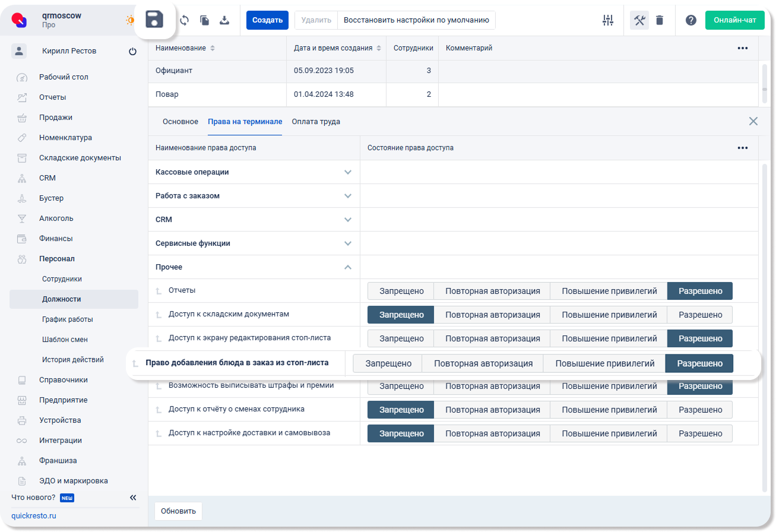The image size is (776, 532).
Task: Switch to the Основное tab
Action: tap(180, 122)
